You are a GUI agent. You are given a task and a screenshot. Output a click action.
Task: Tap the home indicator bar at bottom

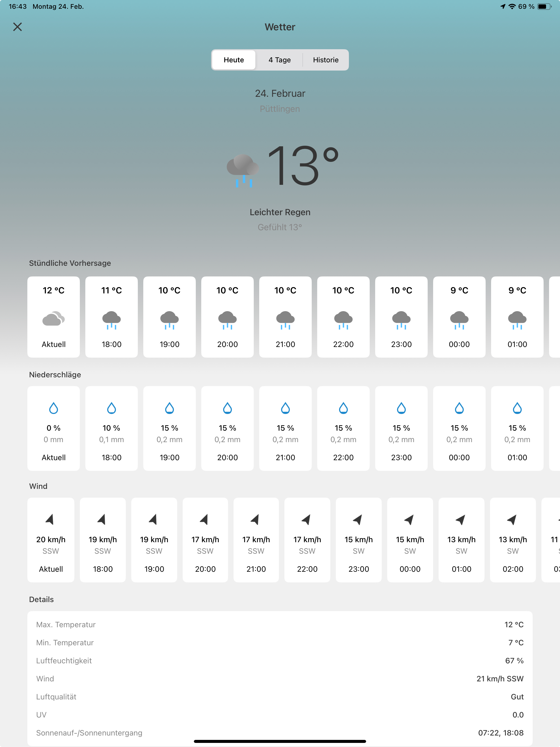pos(280,741)
